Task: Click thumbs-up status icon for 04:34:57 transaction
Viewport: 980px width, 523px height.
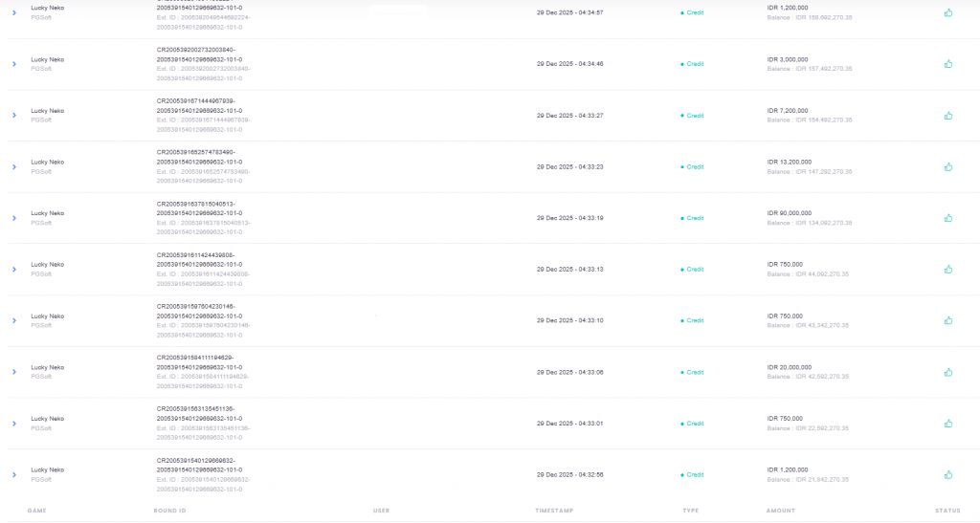Action: 948,12
